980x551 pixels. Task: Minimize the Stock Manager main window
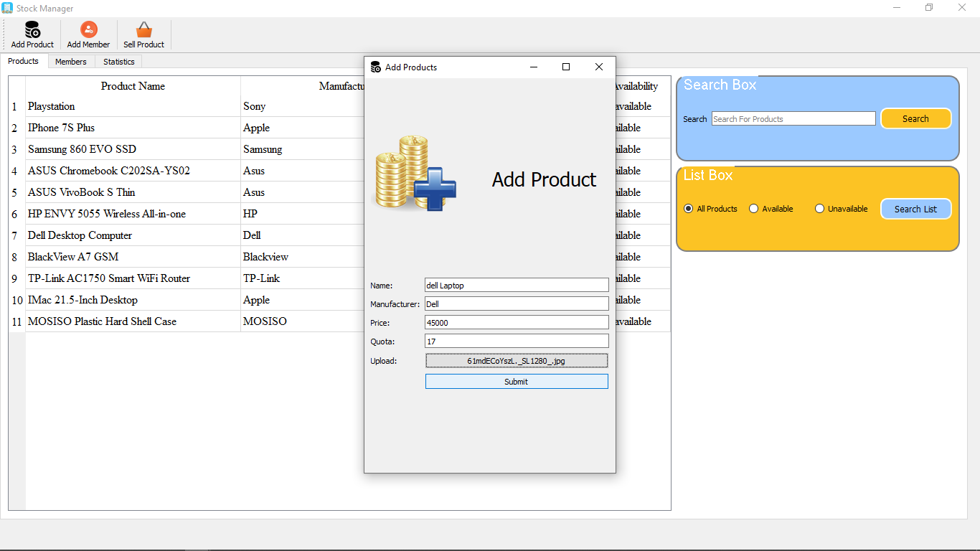coord(897,7)
